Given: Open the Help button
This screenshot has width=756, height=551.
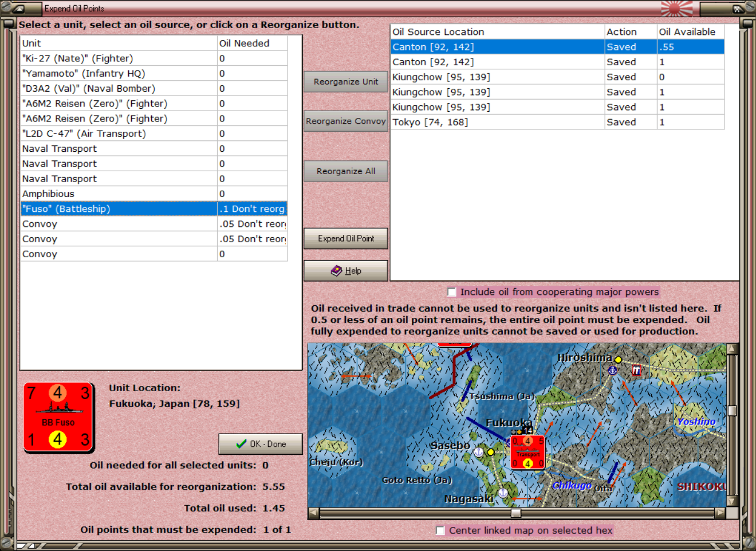Looking at the screenshot, I should coord(346,271).
